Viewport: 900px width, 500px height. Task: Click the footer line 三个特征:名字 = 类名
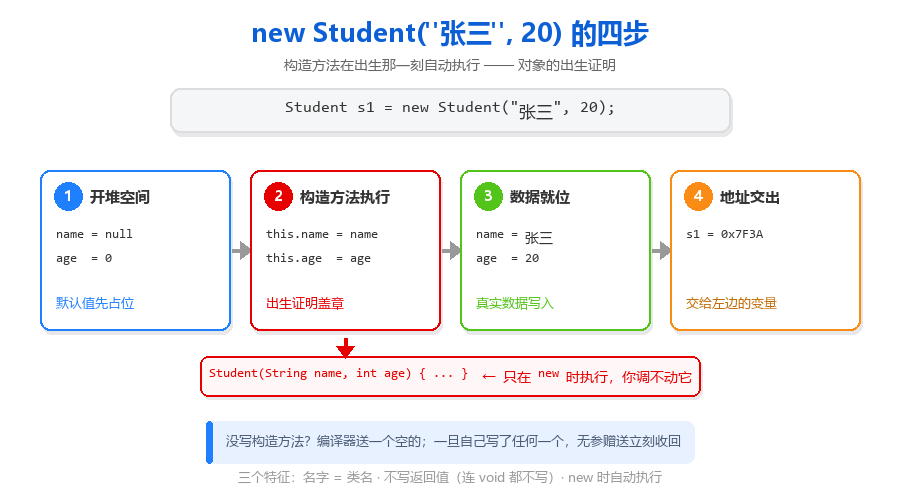click(450, 478)
